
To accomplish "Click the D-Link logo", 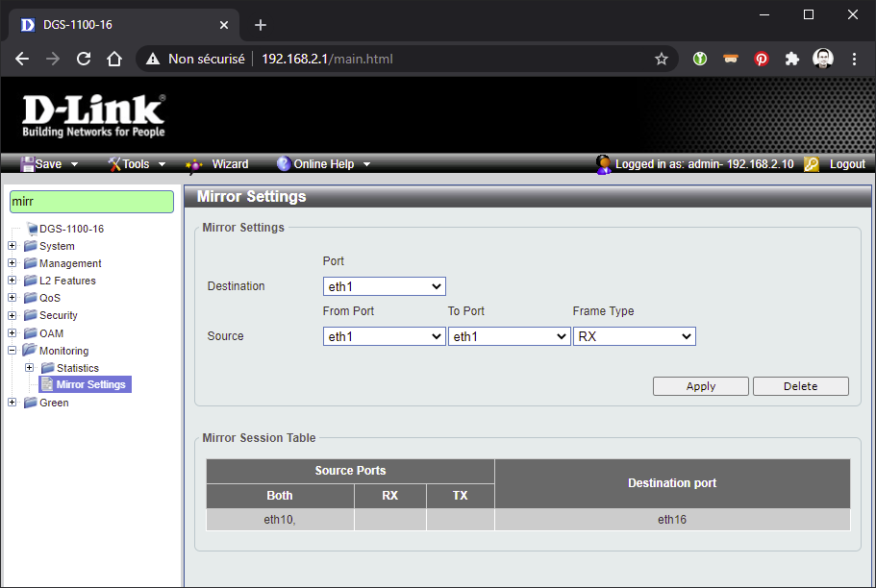I will (x=94, y=115).
